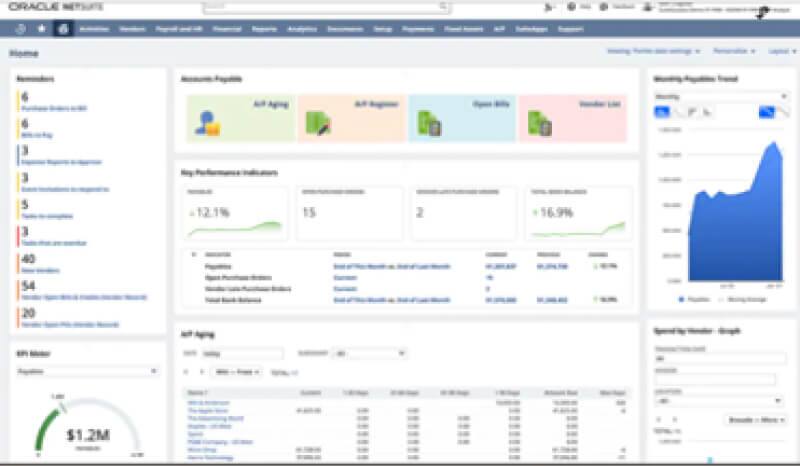800x466 pixels.
Task: Open the Open Bills shortcut icon
Action: tap(429, 124)
